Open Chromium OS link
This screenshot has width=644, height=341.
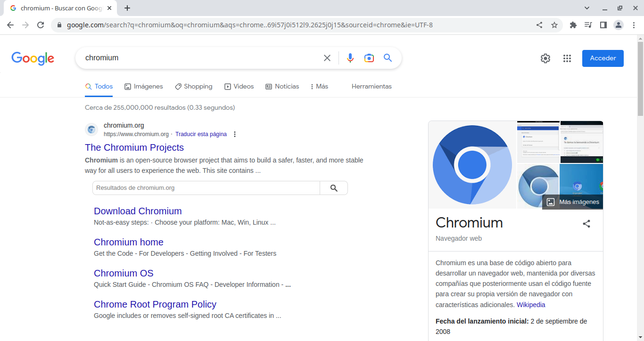tap(124, 273)
